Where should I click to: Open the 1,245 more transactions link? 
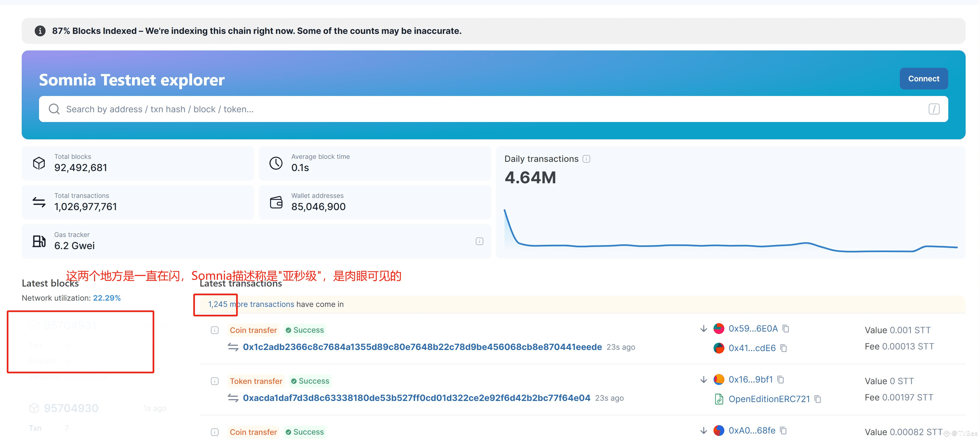click(251, 304)
